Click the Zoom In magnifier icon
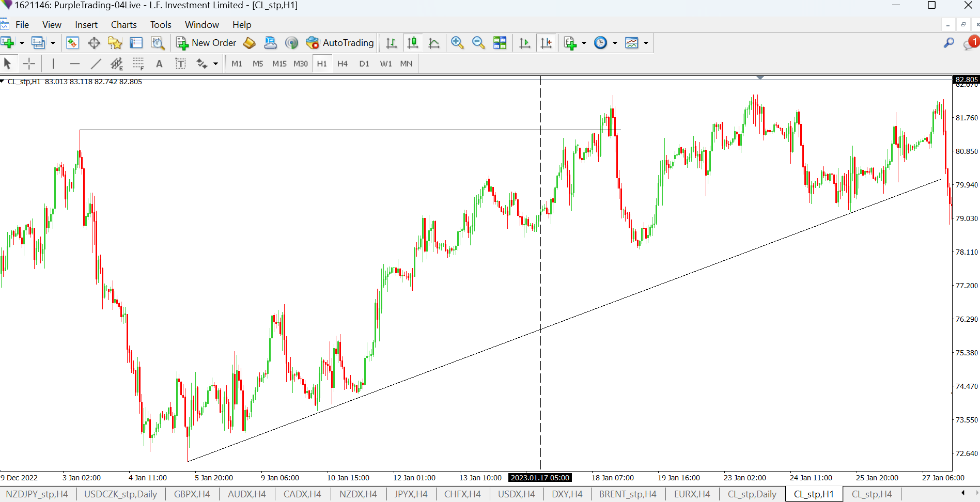This screenshot has height=502, width=980. click(x=457, y=43)
